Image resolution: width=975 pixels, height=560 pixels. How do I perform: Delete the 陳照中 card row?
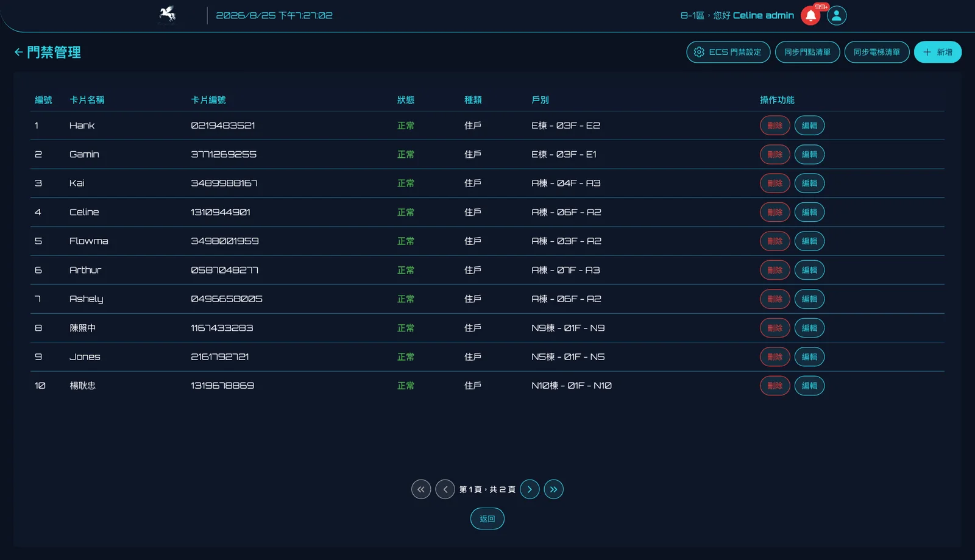click(775, 328)
